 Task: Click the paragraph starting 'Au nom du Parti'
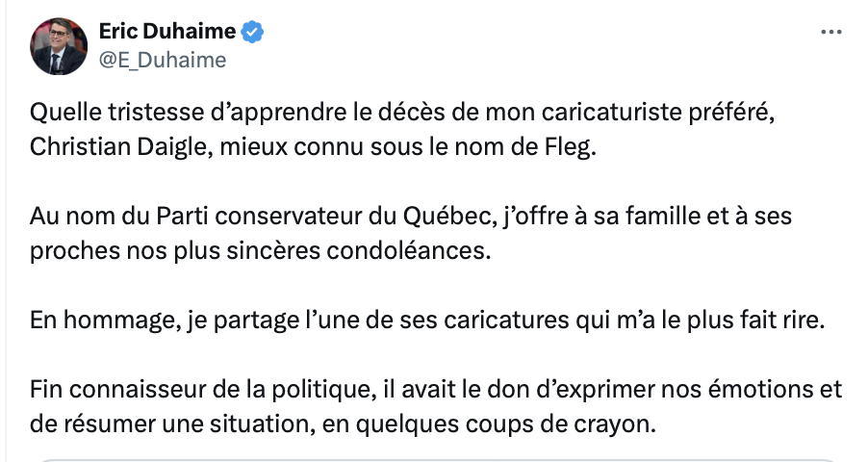tap(411, 233)
